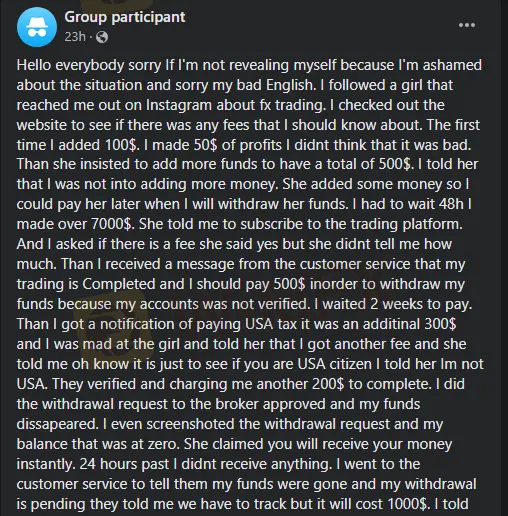This screenshot has width=508, height=516.
Task: Open the Group participant profile name
Action: 125,17
